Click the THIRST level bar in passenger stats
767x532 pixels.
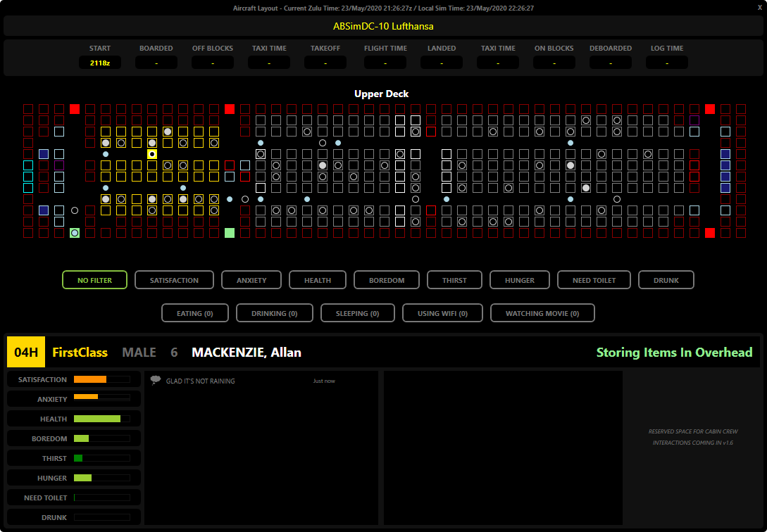pyautogui.click(x=101, y=458)
